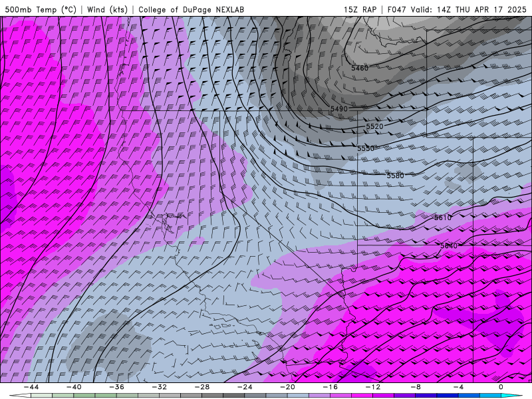
Task: Click the -44 color scale label
Action: [x=31, y=387]
